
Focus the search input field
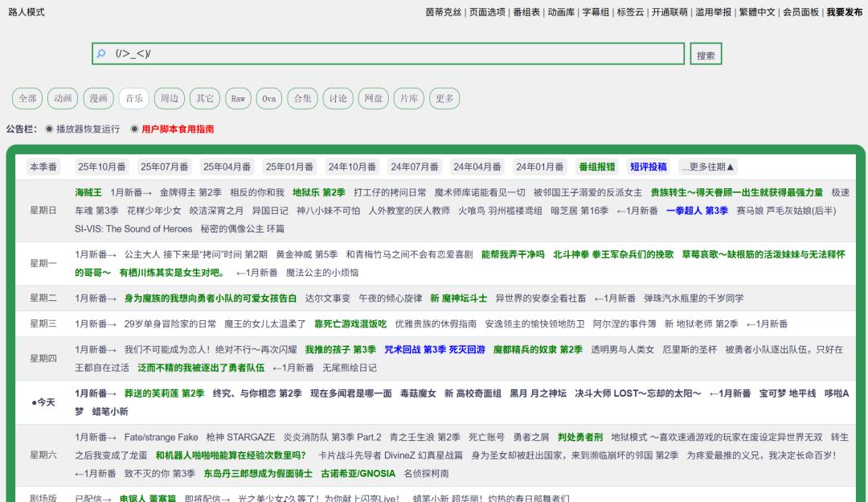(x=394, y=54)
